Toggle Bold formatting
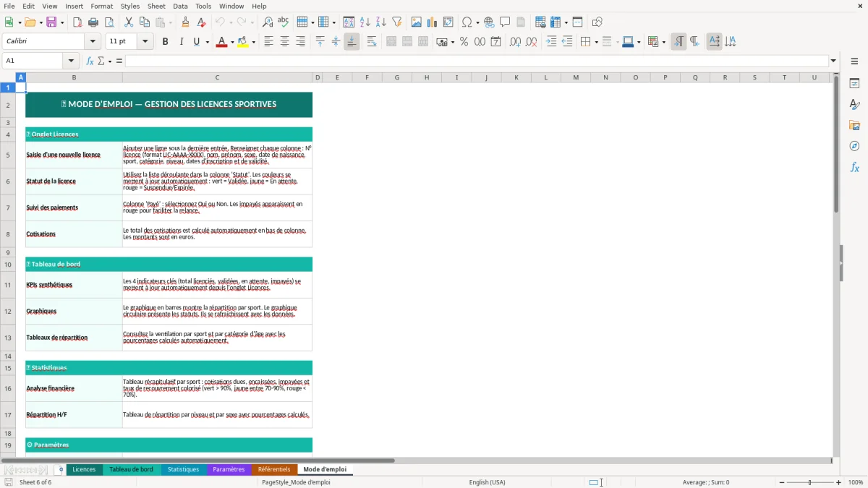 click(x=166, y=42)
